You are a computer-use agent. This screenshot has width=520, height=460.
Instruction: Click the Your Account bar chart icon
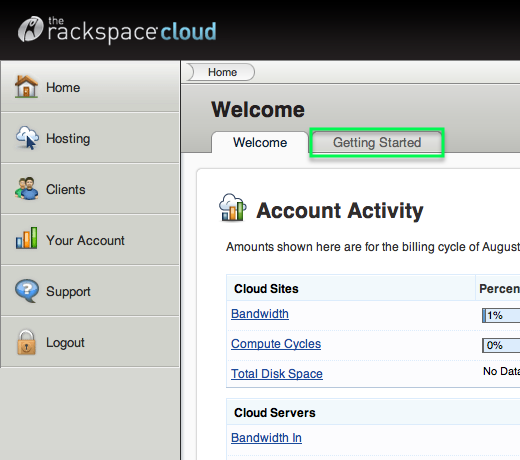[26, 238]
